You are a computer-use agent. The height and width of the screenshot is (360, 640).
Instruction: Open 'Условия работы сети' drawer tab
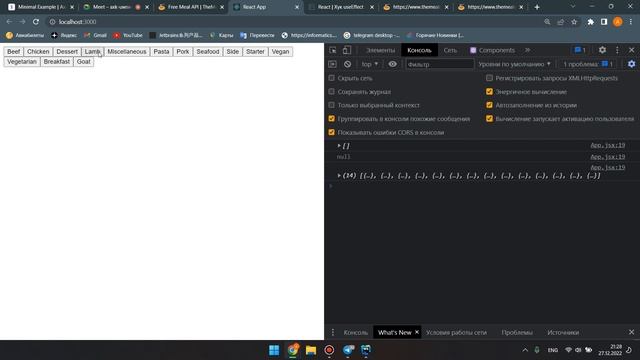coord(456,332)
